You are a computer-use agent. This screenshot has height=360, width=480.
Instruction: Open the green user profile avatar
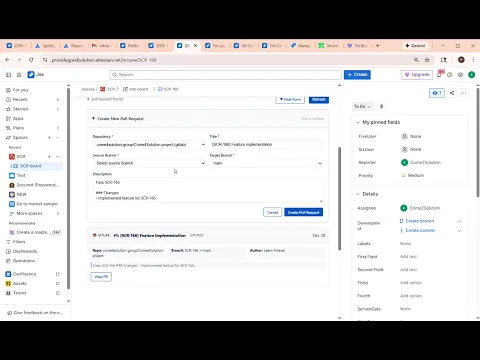pos(472,75)
